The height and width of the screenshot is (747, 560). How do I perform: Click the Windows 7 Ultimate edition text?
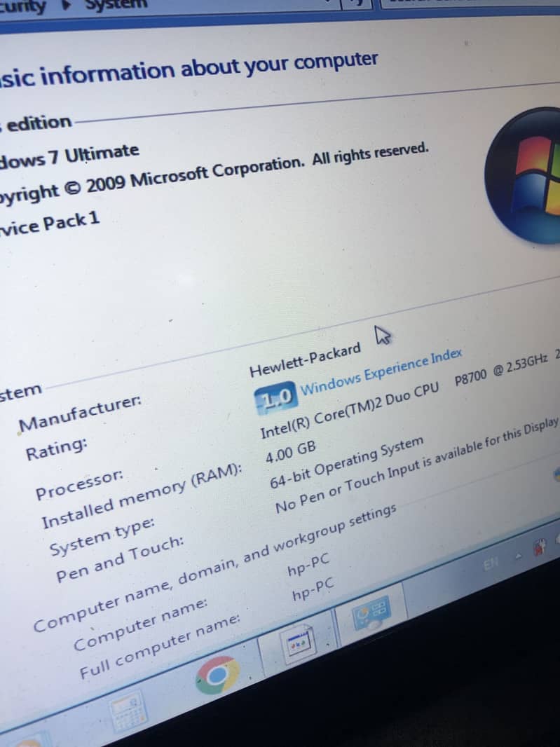pos(69,156)
